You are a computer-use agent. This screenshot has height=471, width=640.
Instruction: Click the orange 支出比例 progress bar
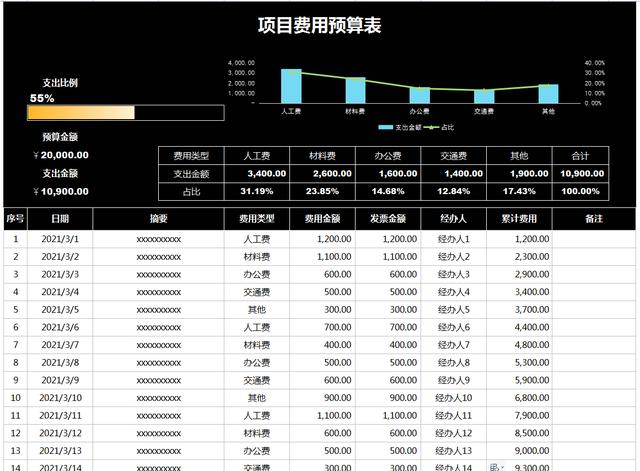coord(81,112)
